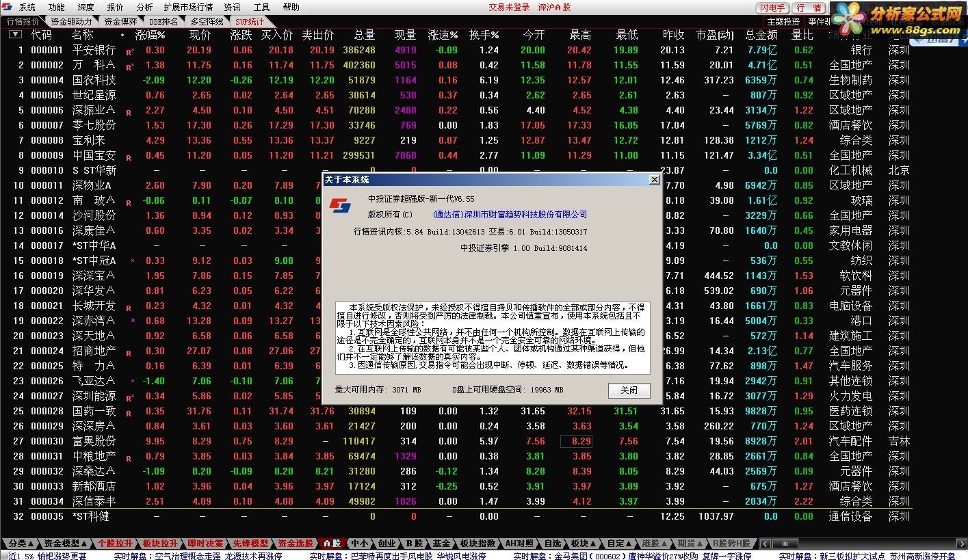Click the application logo icon in menu bar
The width and height of the screenshot is (968, 560).
click(8, 8)
